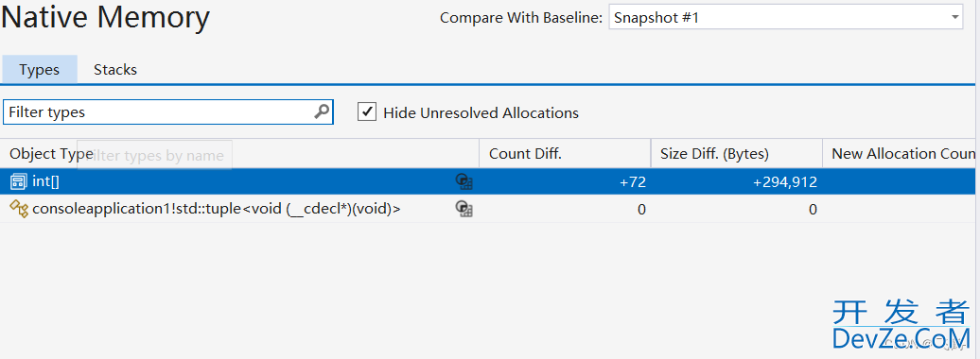
Task: Switch to the Types tab
Action: pyautogui.click(x=40, y=69)
